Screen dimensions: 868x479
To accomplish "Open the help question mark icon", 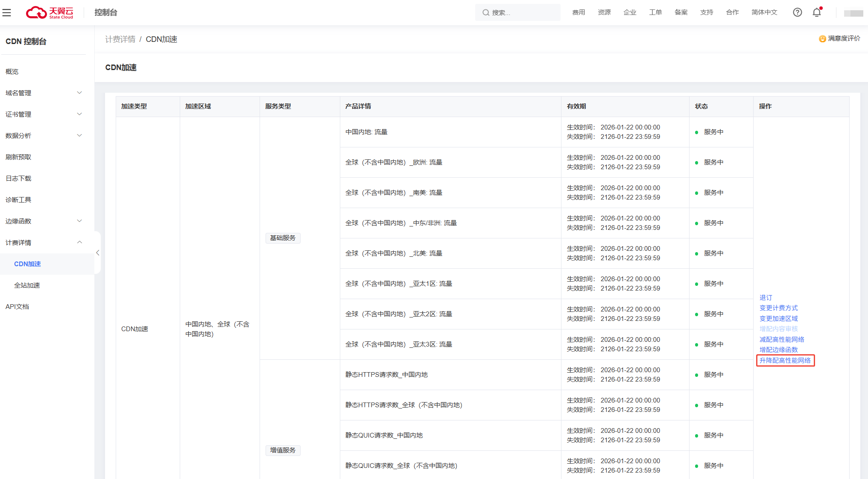I will pos(797,12).
